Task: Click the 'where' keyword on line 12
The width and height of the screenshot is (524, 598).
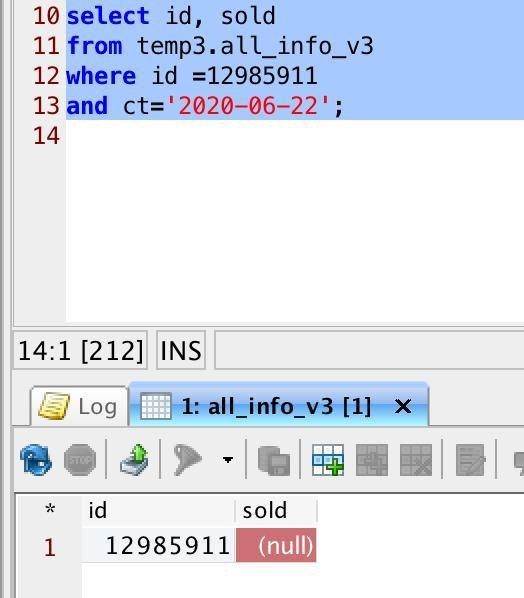Action: (x=101, y=76)
